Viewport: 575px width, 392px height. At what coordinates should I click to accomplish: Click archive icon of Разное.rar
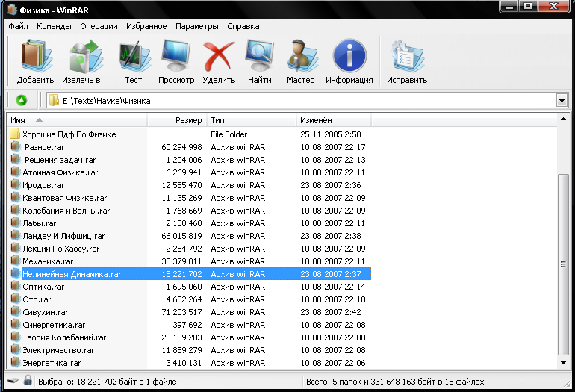pyautogui.click(x=16, y=146)
